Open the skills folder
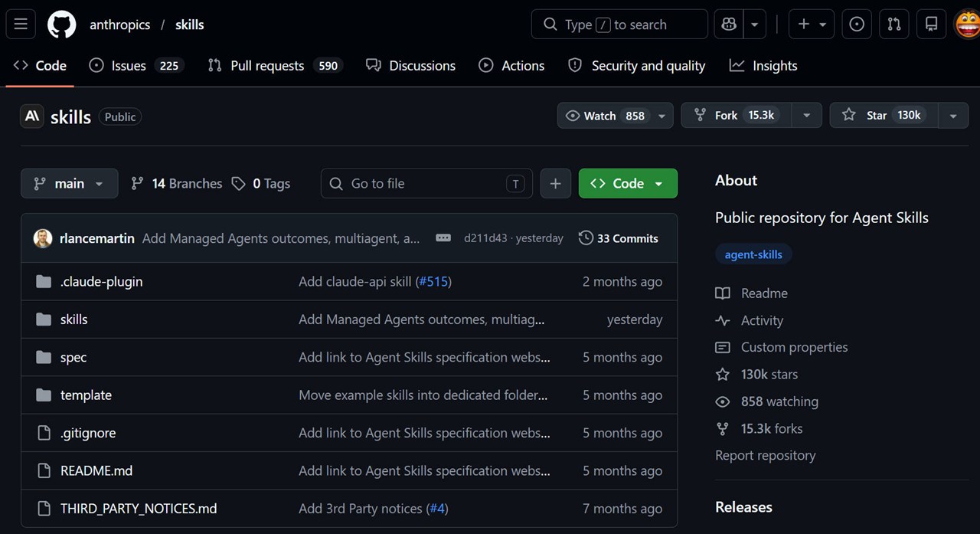 (74, 319)
